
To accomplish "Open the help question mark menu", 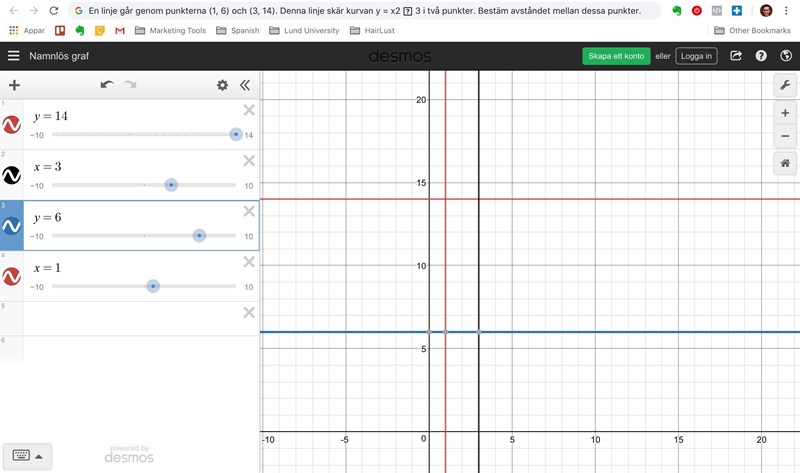I will coord(761,56).
